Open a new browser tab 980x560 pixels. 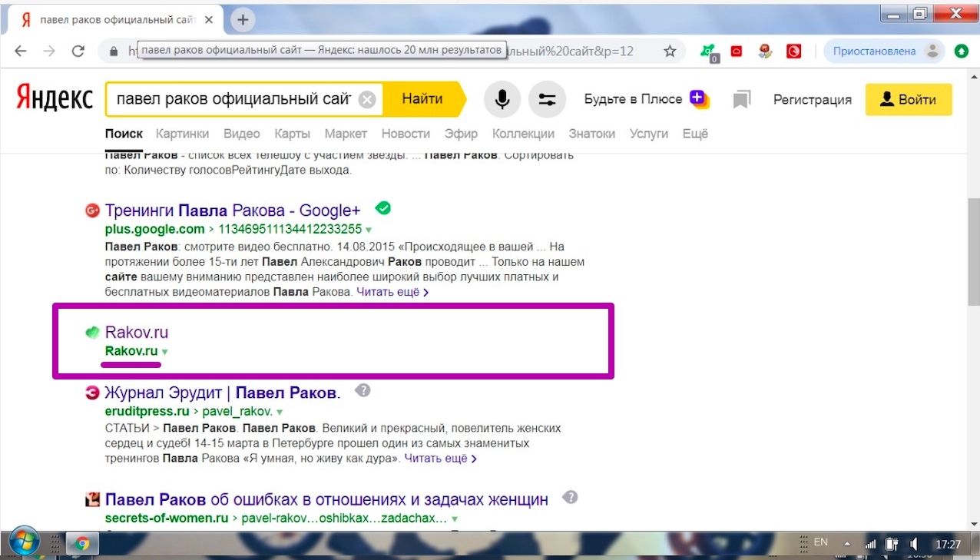243,20
